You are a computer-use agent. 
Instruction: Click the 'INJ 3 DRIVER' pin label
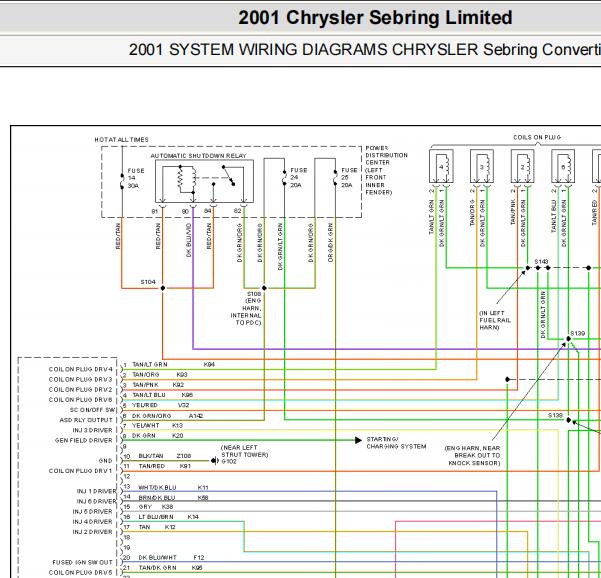click(93, 430)
